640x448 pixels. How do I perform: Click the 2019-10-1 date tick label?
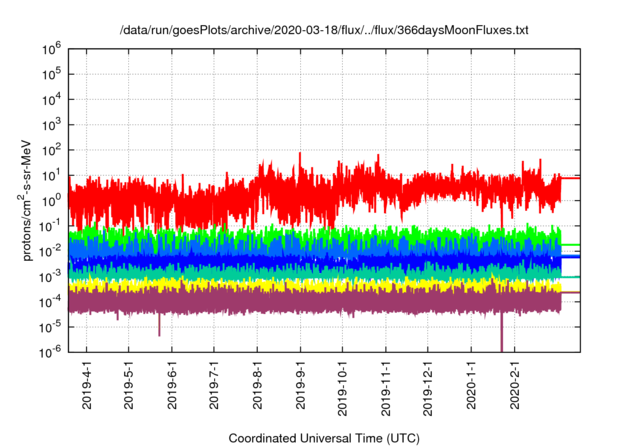pos(342,388)
